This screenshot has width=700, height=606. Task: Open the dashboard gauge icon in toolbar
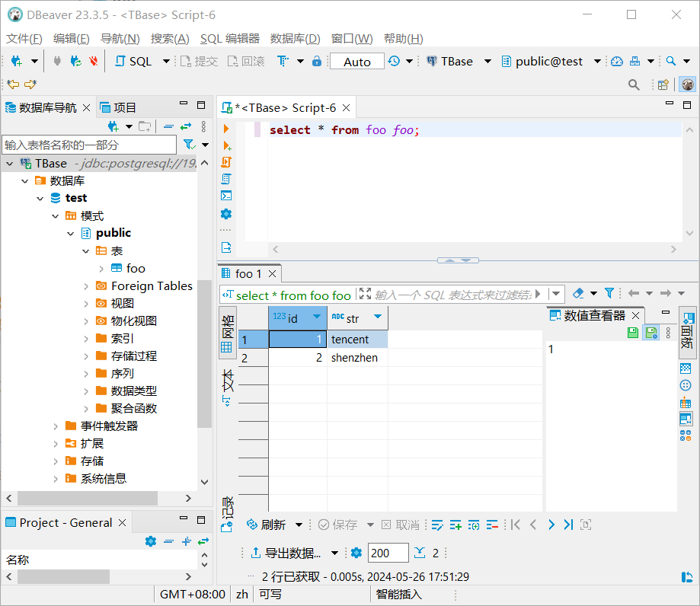click(x=617, y=61)
